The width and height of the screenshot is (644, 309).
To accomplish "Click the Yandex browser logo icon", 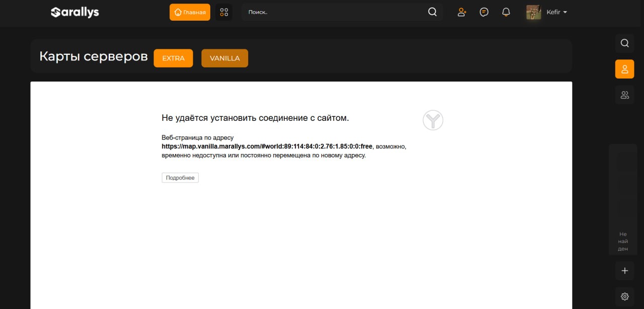I will pos(433,120).
